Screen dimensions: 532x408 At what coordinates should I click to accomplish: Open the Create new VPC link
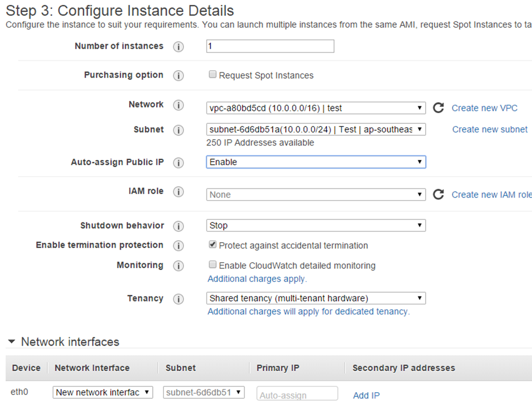point(484,108)
